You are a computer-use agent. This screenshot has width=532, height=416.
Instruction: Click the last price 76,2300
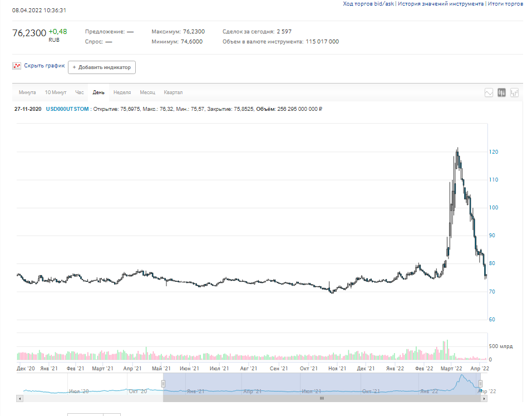point(29,33)
